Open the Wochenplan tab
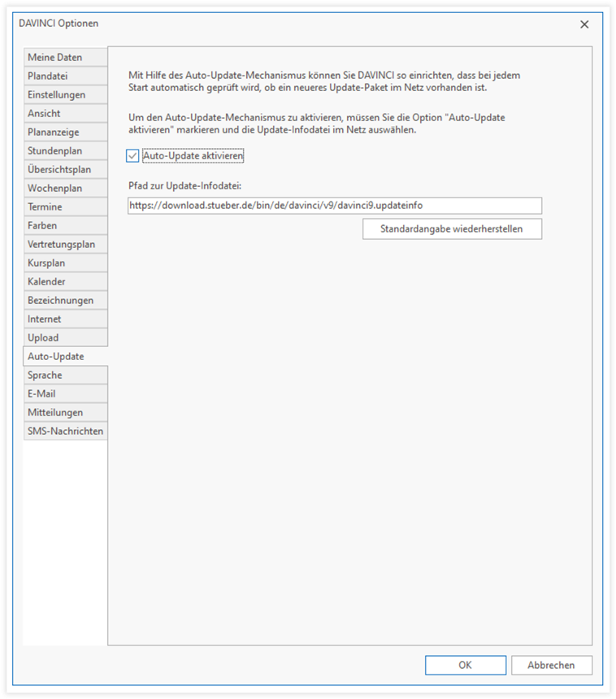The image size is (616, 699). click(66, 188)
